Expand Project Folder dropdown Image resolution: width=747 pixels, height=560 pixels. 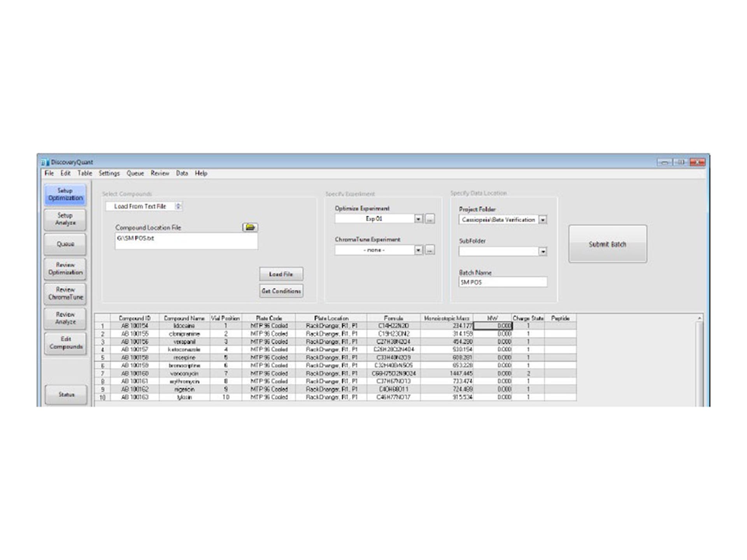(542, 220)
